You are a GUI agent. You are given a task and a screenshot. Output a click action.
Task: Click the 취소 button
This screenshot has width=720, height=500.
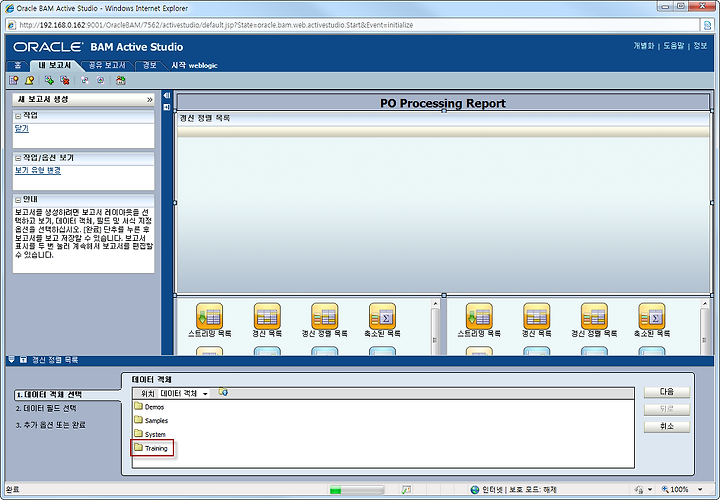tap(667, 426)
